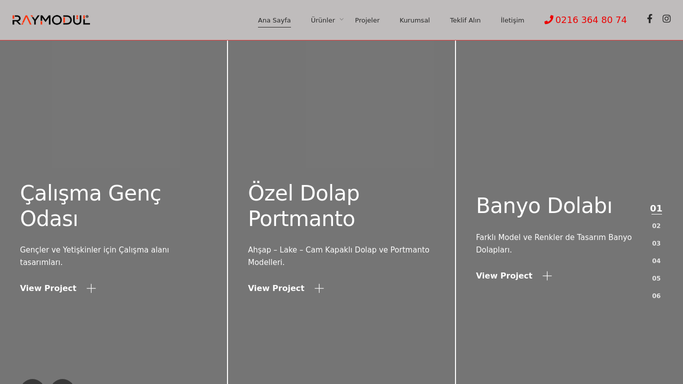Click plus icon beside Özel Dolap Portmanto

319,288
